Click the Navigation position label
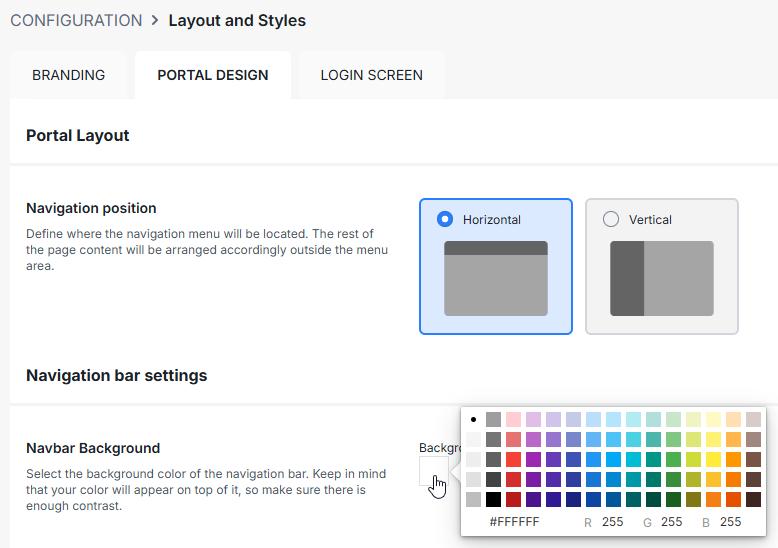778x548 pixels. point(91,208)
